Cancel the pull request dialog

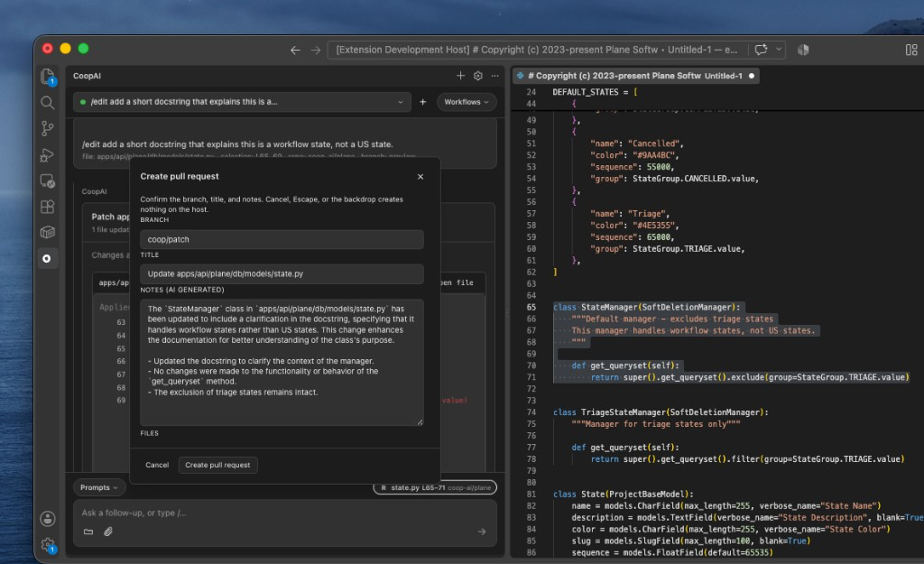157,465
